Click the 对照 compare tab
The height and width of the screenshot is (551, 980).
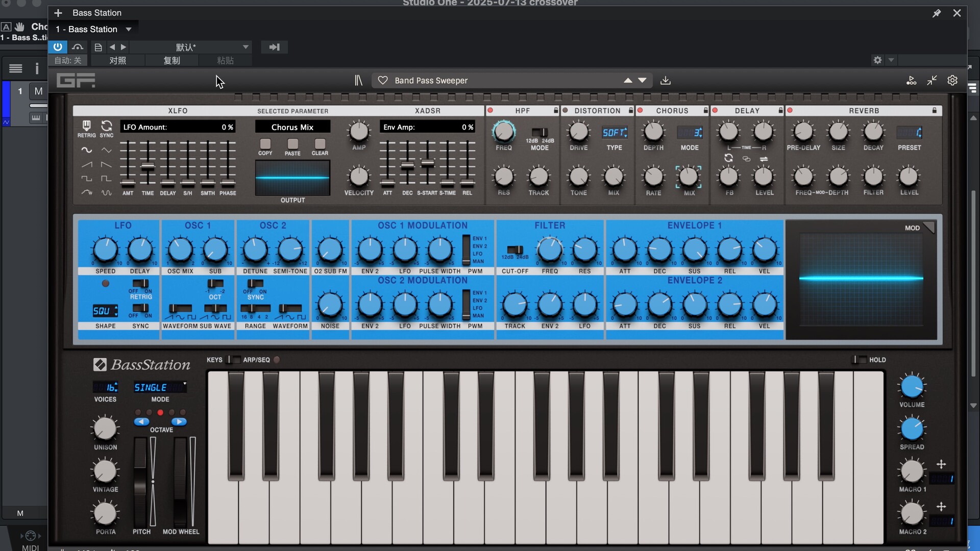[118, 60]
